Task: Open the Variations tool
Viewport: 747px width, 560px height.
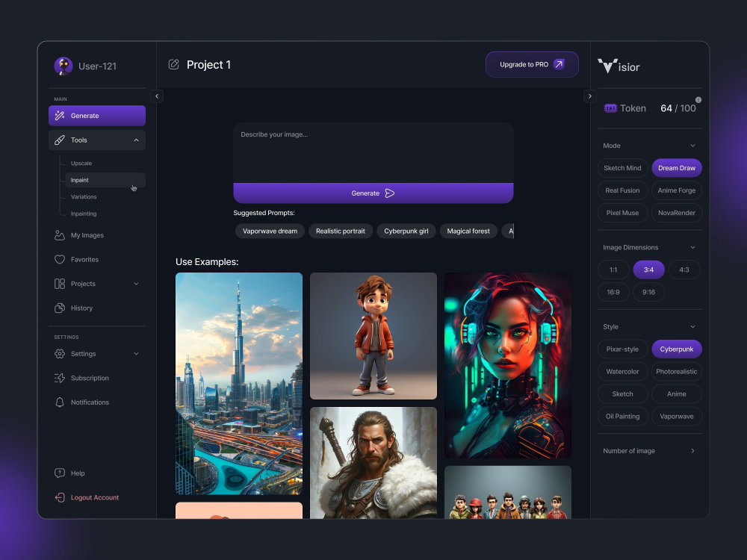Action: point(84,196)
